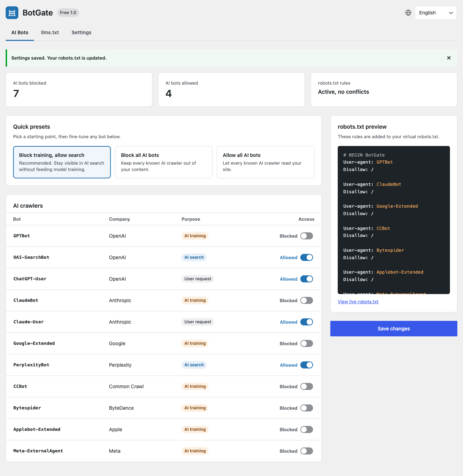Switch to the AI Bots tab
This screenshot has width=463, height=476.
tap(20, 32)
